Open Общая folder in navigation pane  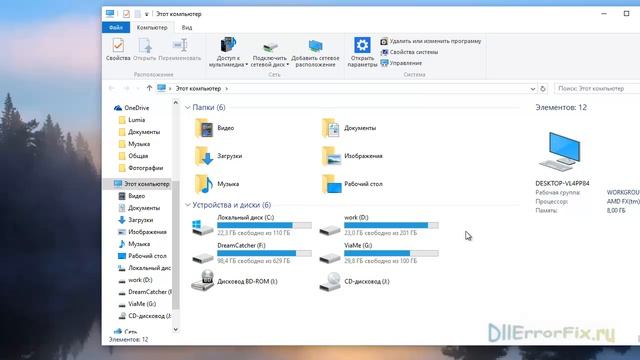click(133, 156)
